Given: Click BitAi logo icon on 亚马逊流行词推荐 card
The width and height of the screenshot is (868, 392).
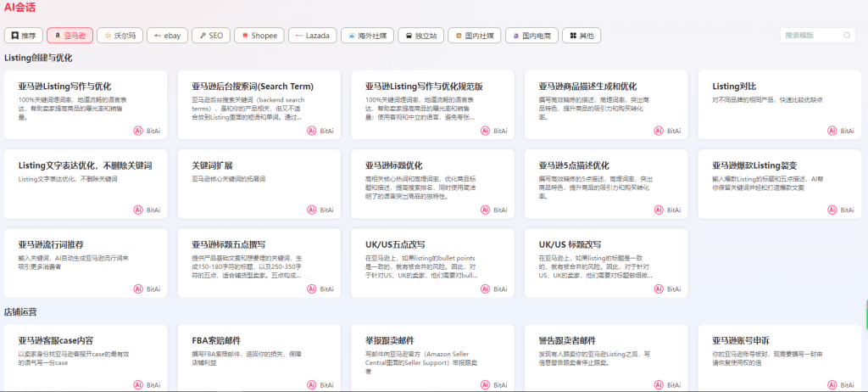Looking at the screenshot, I should 137,288.
